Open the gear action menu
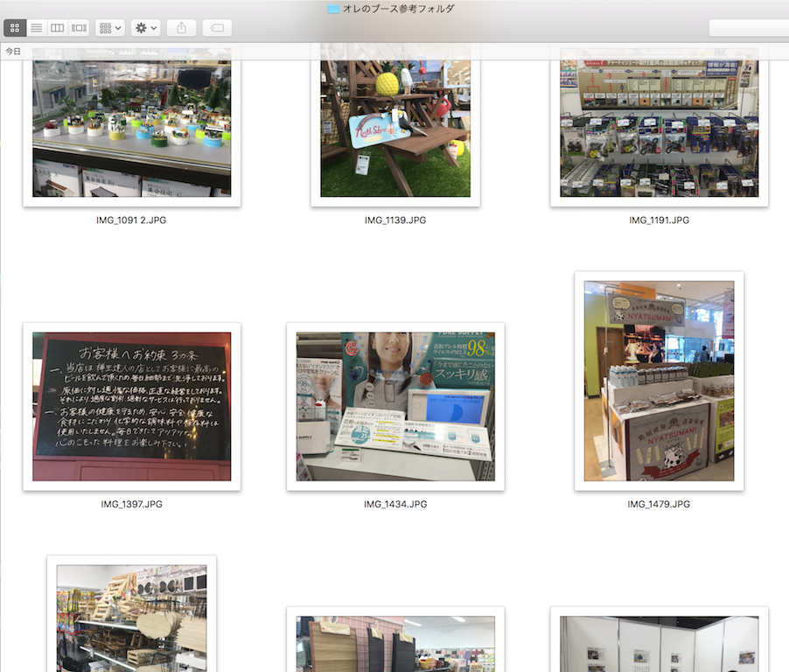Image resolution: width=789 pixels, height=672 pixels. [x=146, y=28]
